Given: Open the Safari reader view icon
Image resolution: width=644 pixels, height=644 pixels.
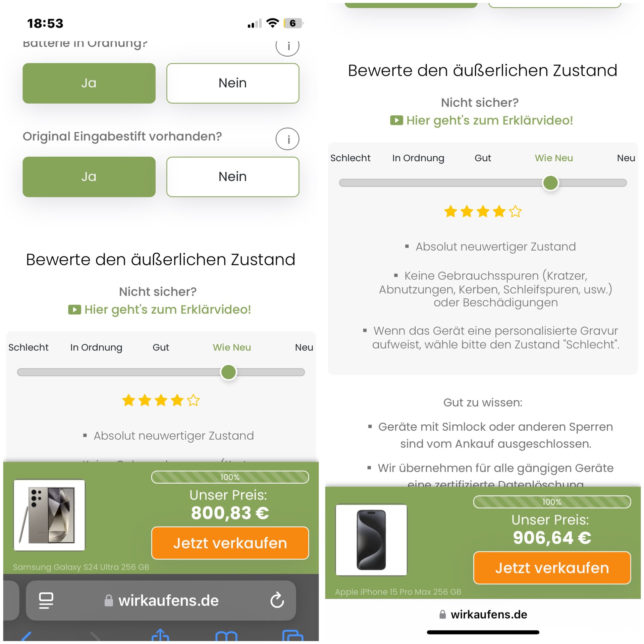Looking at the screenshot, I should point(46,600).
